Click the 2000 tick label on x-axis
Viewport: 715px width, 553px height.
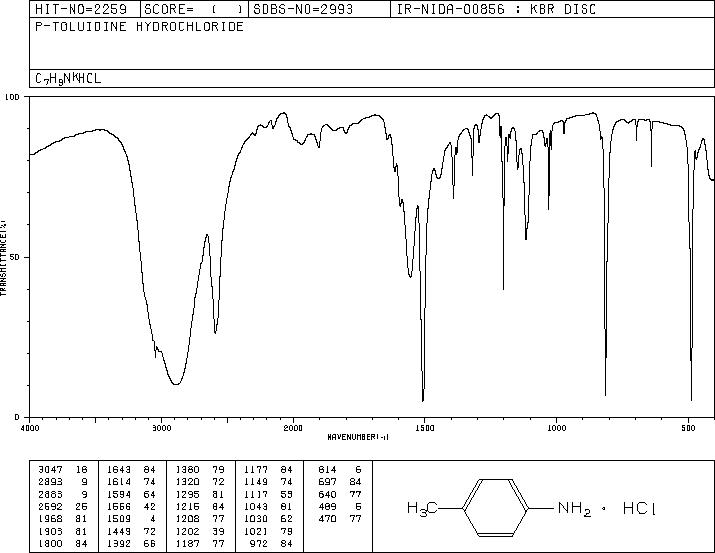[293, 428]
